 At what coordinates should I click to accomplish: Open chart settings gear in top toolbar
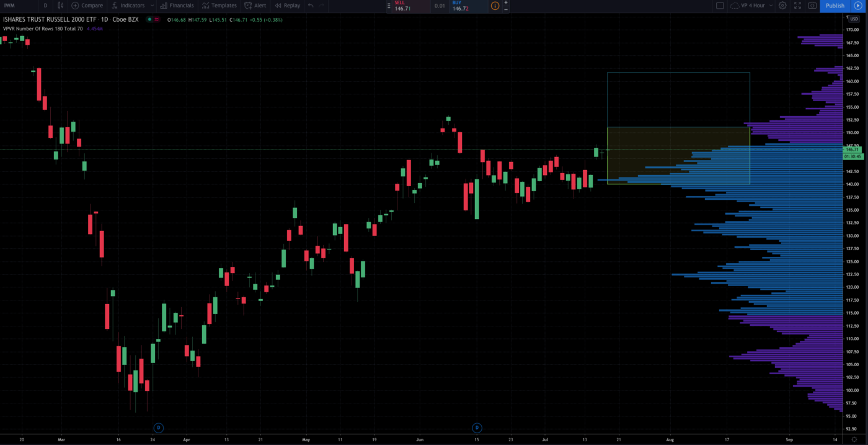782,6
